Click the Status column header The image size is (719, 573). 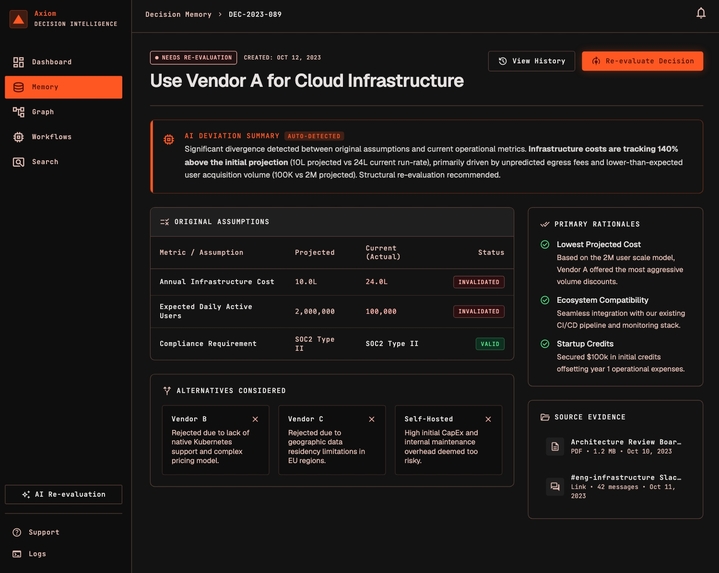coord(491,253)
